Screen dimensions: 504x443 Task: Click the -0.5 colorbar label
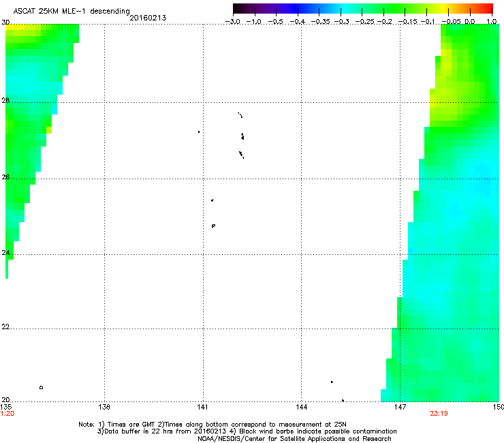click(x=276, y=22)
